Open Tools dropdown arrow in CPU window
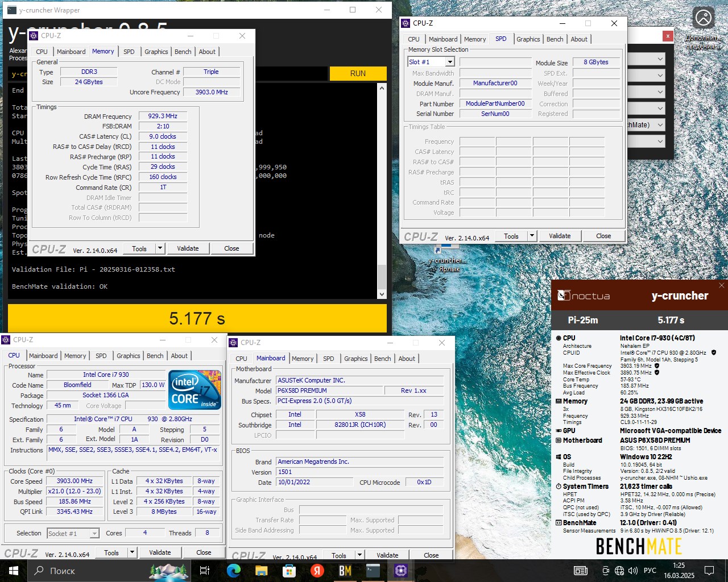 pyautogui.click(x=132, y=552)
